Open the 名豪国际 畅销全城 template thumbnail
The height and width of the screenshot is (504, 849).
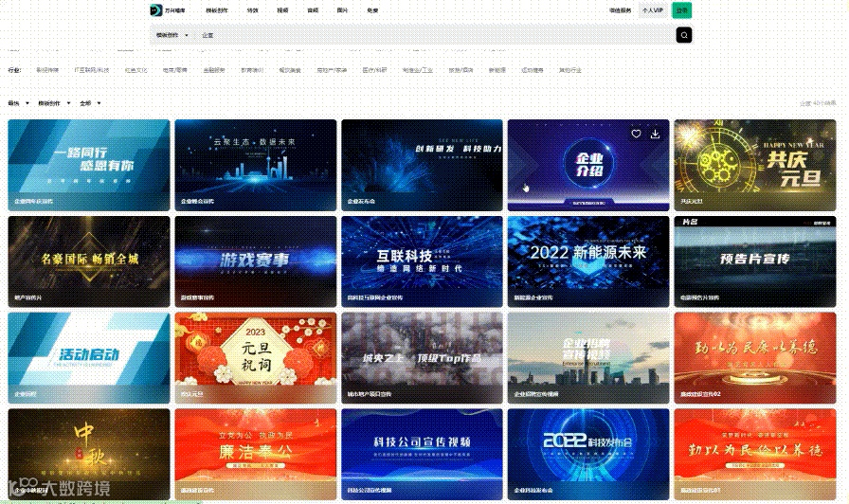tap(89, 261)
